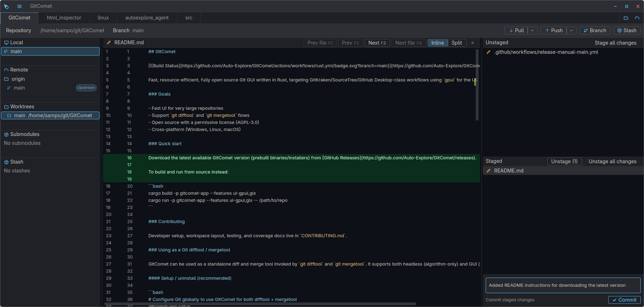This screenshot has height=307, width=644.
Task: Switch to autoexplore_agent tab
Action: 147,18
